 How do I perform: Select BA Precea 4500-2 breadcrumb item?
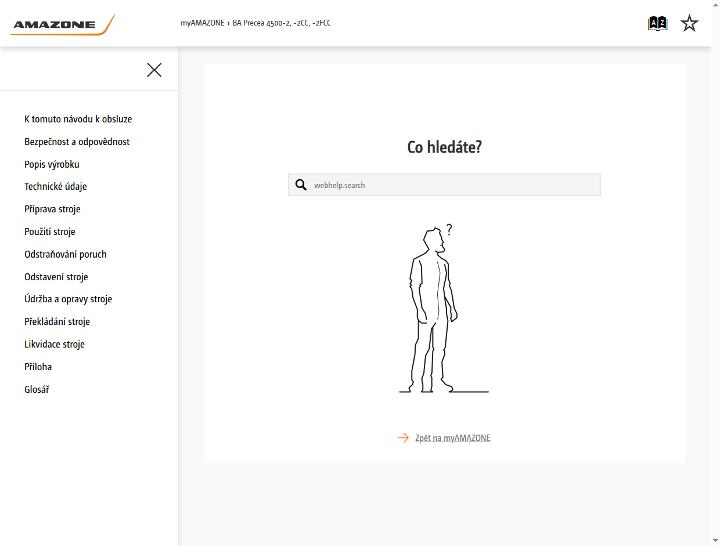281,23
